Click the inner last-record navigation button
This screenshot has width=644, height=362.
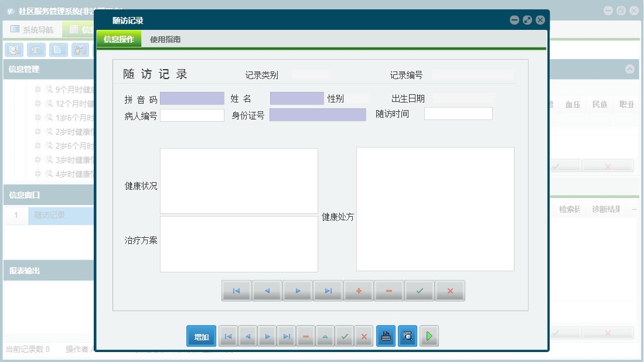tap(328, 291)
